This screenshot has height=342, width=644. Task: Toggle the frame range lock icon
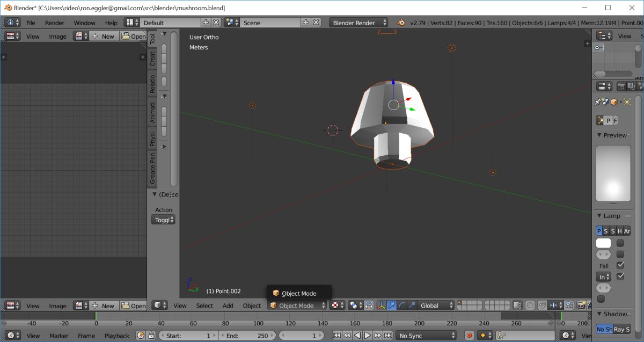(151, 336)
